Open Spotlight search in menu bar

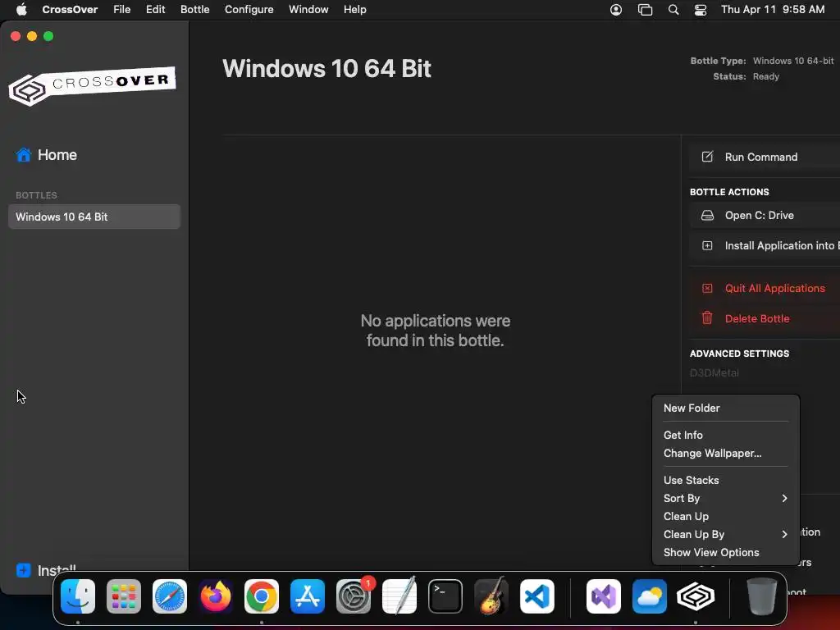click(x=673, y=10)
